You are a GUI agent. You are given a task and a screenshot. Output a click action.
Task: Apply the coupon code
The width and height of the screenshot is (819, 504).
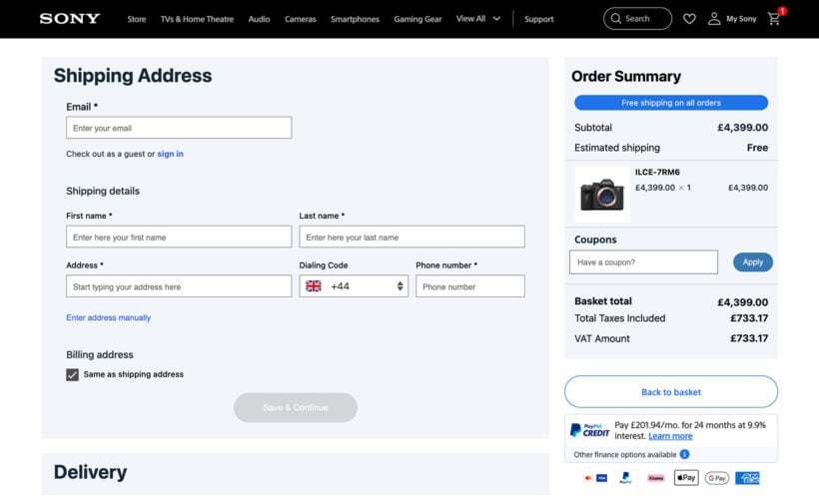(753, 261)
